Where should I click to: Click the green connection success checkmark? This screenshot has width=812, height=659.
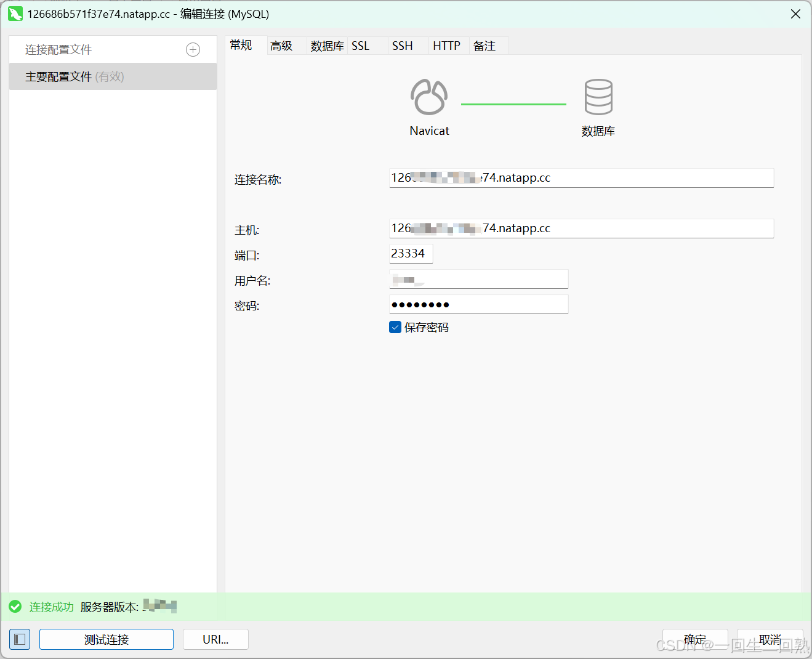pos(15,607)
